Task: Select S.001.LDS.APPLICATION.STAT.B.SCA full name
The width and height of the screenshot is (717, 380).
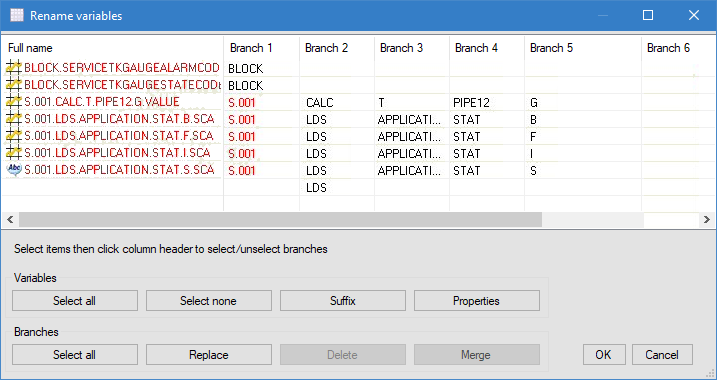Action: click(x=119, y=119)
